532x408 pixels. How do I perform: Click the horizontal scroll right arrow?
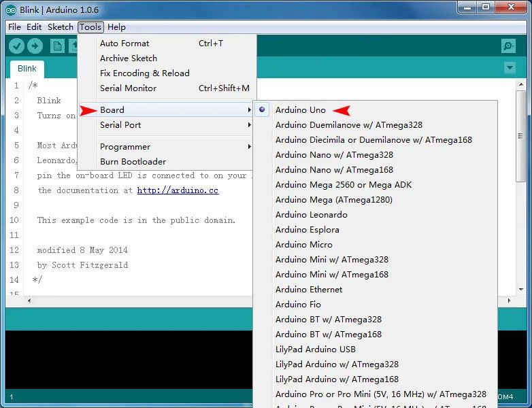tap(509, 301)
